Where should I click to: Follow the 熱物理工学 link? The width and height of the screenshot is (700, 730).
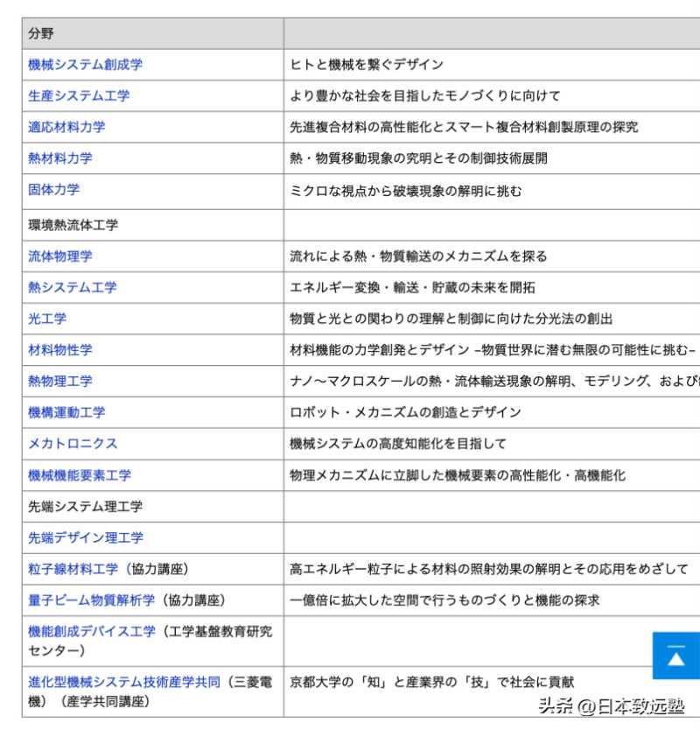59,382
